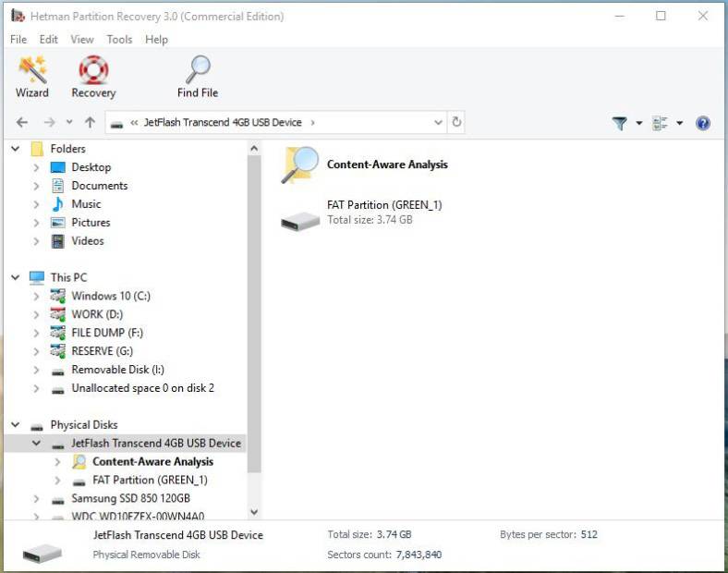Select FAT Partition (GREEN_1) in the tree
This screenshot has height=573, width=728.
pyautogui.click(x=150, y=480)
